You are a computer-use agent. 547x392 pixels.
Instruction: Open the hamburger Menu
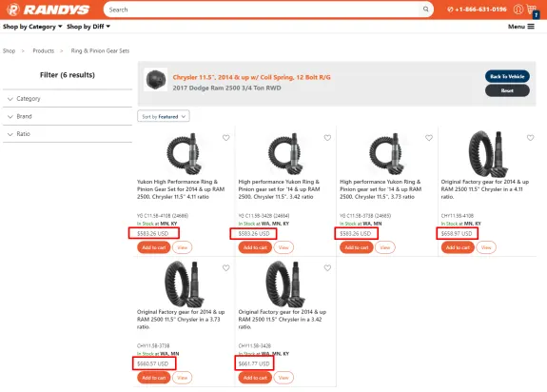pos(521,27)
